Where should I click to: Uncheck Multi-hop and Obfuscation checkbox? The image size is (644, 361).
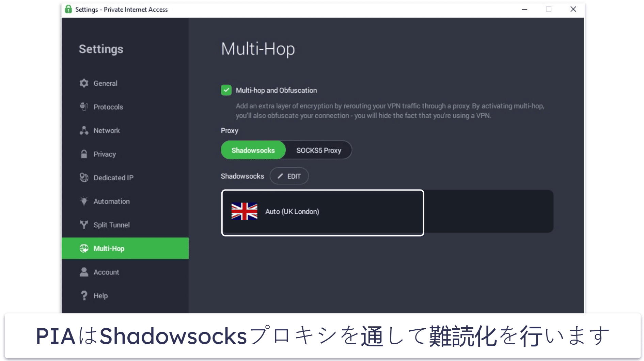click(x=226, y=90)
